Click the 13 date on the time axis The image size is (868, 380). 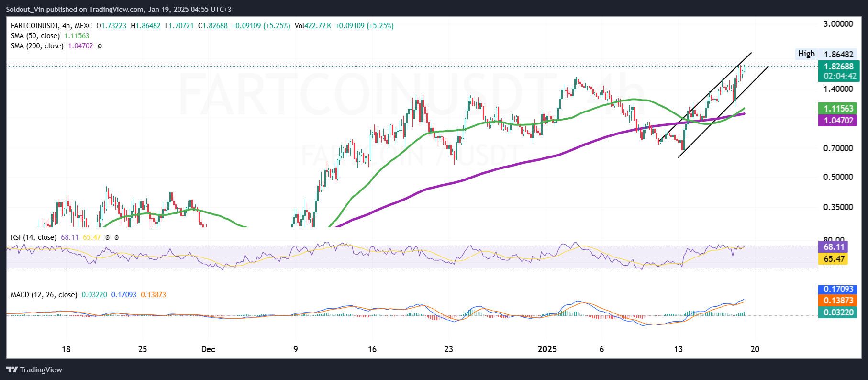pos(679,349)
